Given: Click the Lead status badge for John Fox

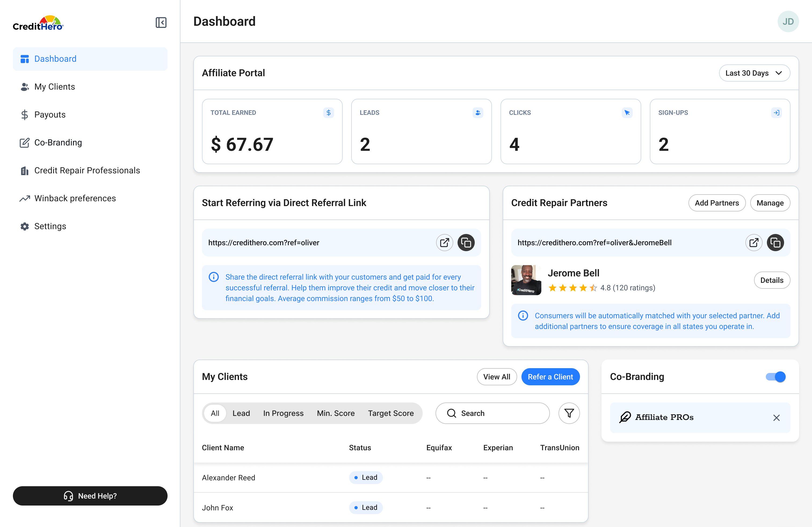Looking at the screenshot, I should [x=365, y=507].
